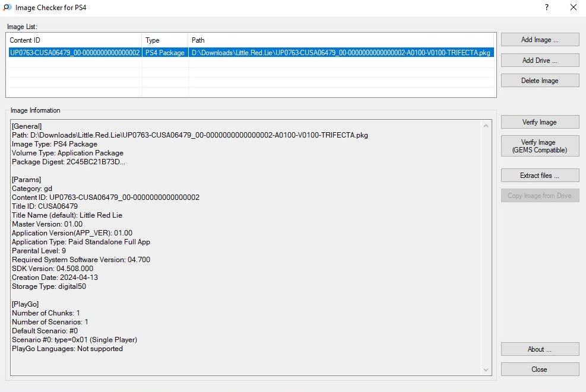This screenshot has height=392, width=586.
Task: Click the Add Image button
Action: click(540, 40)
